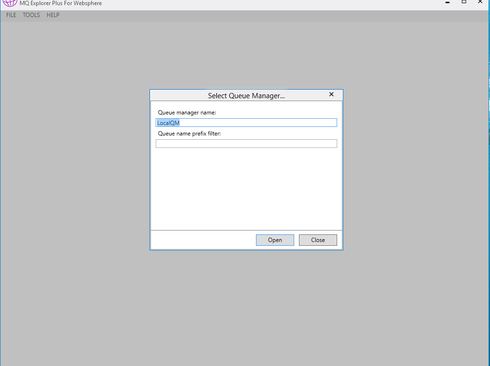Minimize the MQ Explorer Plus window
The height and width of the screenshot is (366, 490).
coord(447,2)
